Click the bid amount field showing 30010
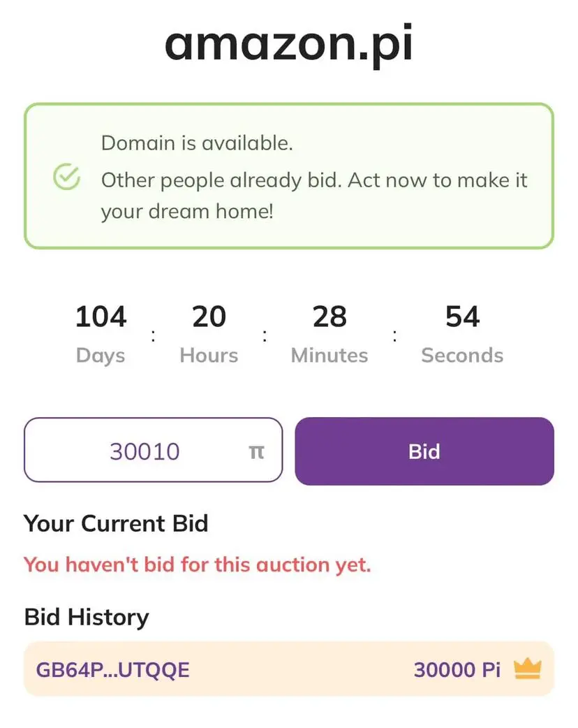 pos(154,450)
